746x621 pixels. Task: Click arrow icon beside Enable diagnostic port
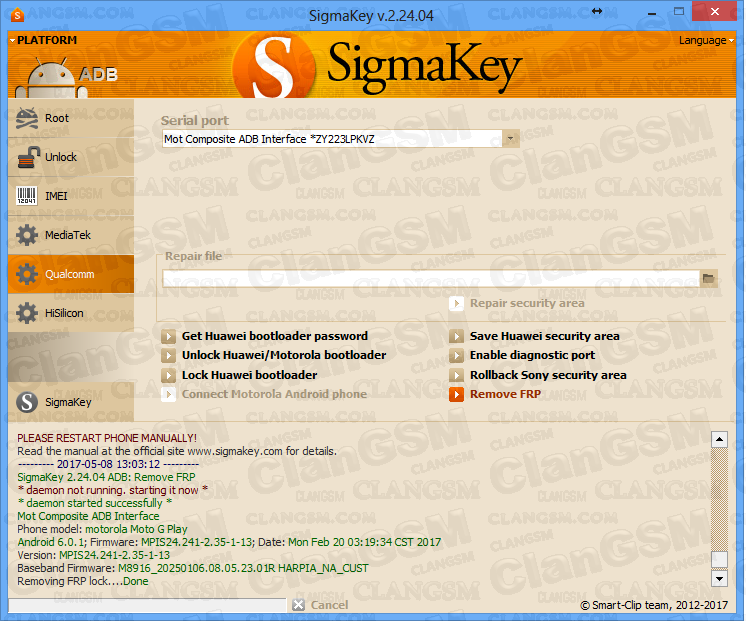(x=456, y=355)
